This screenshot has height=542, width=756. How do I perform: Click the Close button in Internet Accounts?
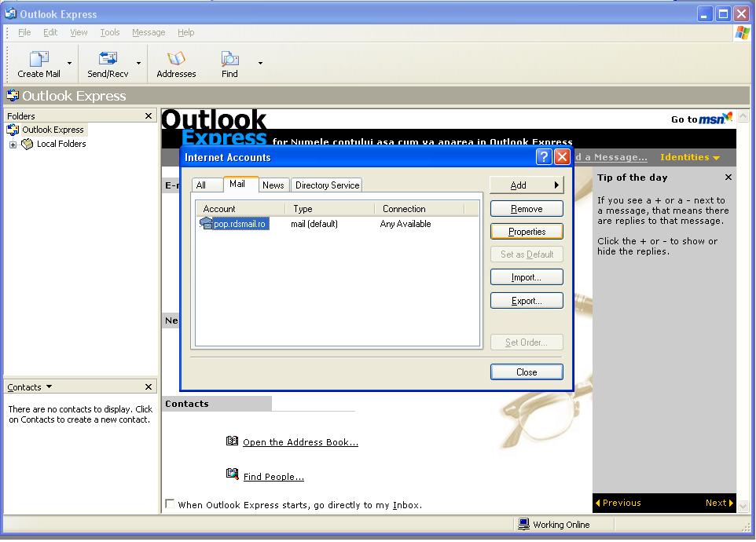pyautogui.click(x=527, y=372)
